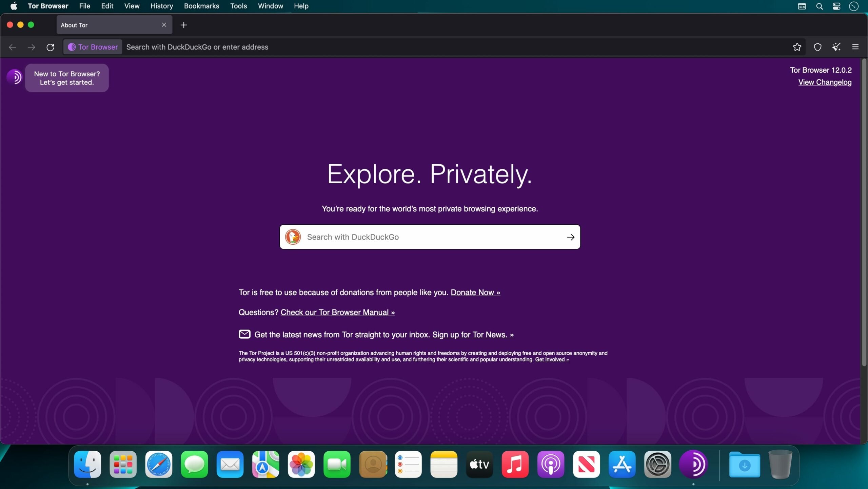Open the Apple menu
868x489 pixels.
[x=14, y=6]
